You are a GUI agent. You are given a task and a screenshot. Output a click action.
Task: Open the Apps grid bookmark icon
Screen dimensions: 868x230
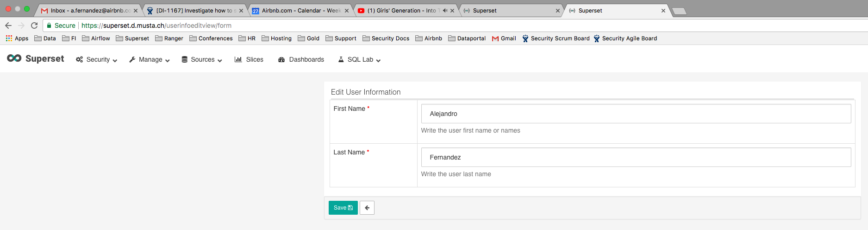(9, 38)
